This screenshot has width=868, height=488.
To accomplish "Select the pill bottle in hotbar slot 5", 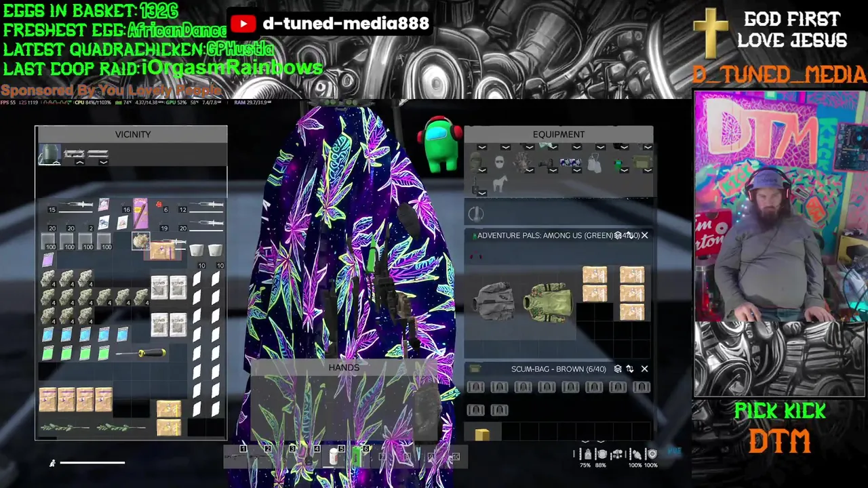I will (x=334, y=457).
